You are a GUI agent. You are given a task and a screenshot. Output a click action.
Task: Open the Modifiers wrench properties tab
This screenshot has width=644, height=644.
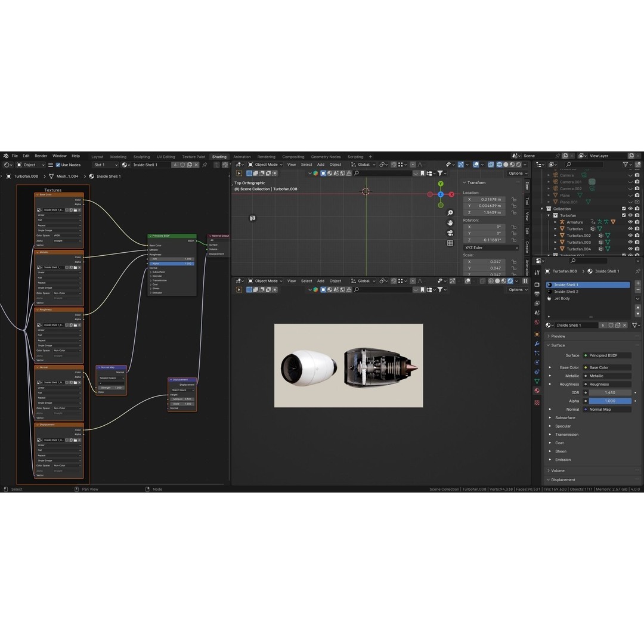(537, 343)
